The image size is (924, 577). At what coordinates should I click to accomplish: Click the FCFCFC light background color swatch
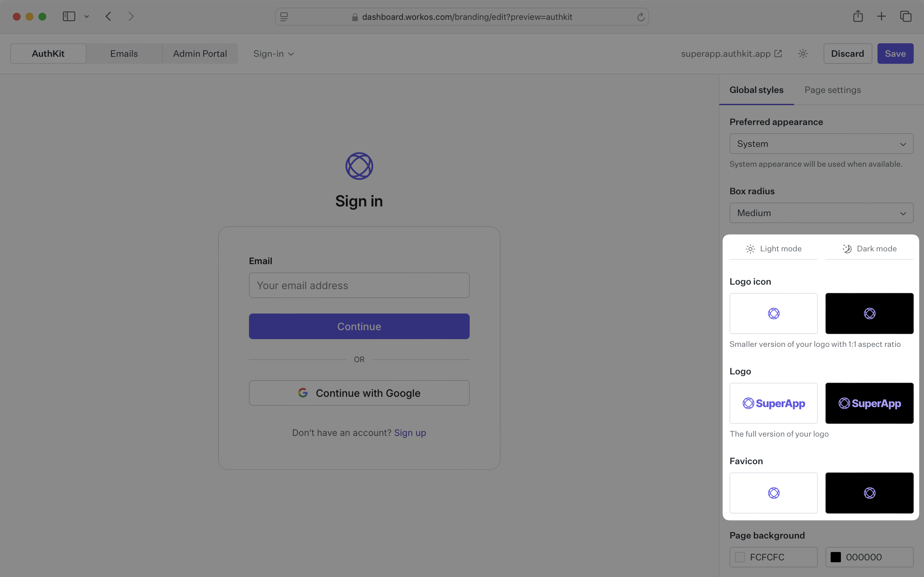tap(740, 557)
